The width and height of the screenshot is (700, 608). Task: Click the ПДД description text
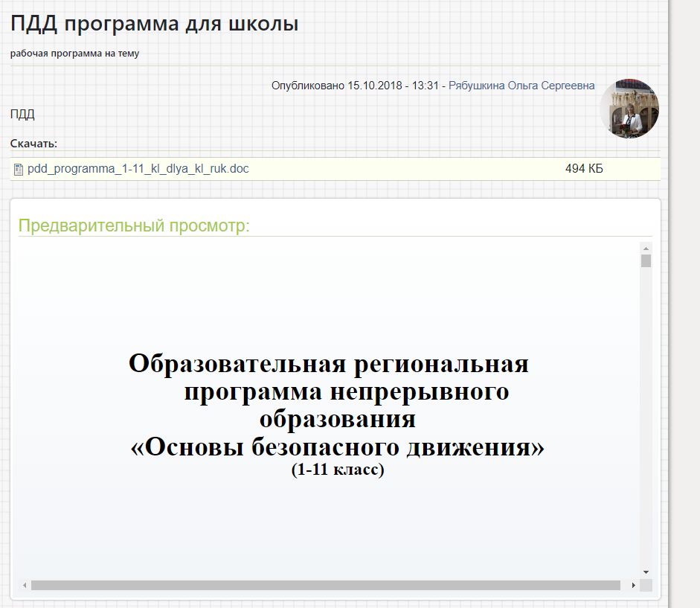22,115
